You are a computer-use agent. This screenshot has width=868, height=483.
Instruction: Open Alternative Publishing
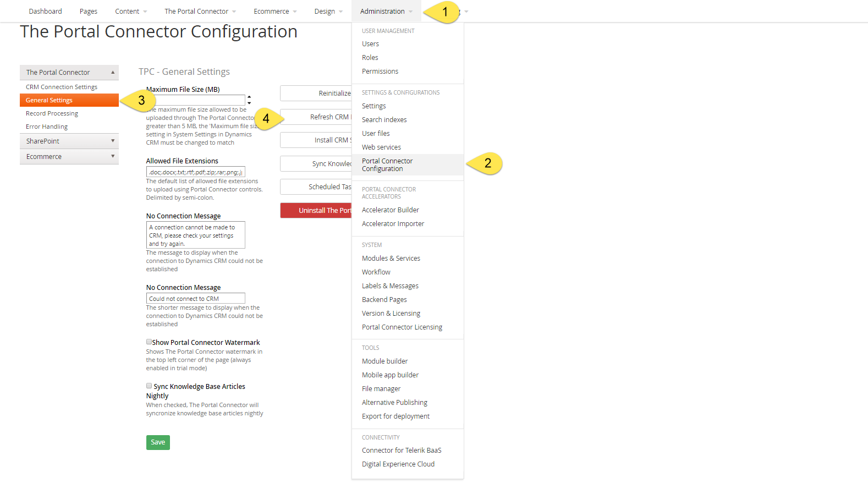[x=394, y=403]
